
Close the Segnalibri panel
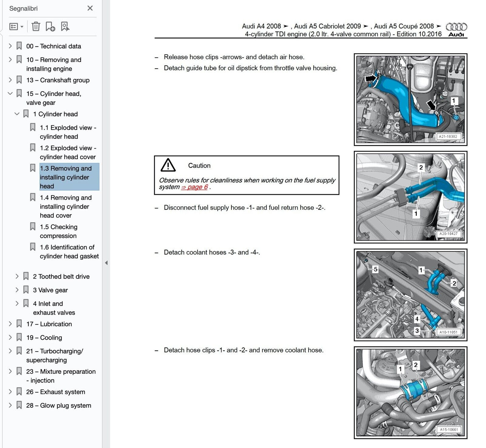pos(90,8)
